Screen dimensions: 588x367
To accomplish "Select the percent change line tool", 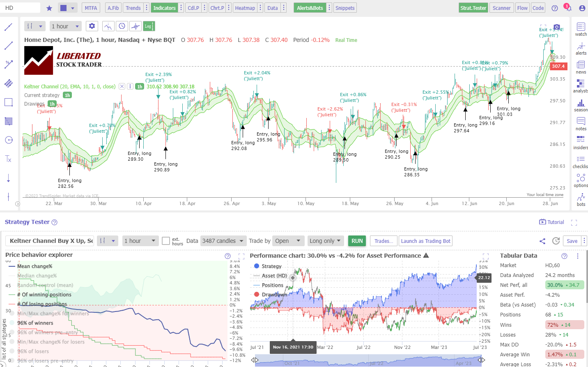I will [8, 64].
